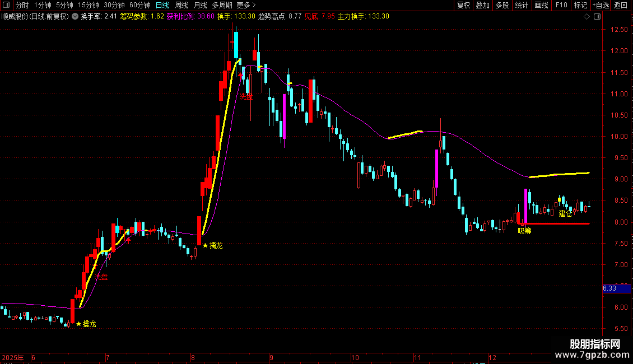
Task: Click the 换手率: 2.41 readout
Action: (x=99, y=17)
